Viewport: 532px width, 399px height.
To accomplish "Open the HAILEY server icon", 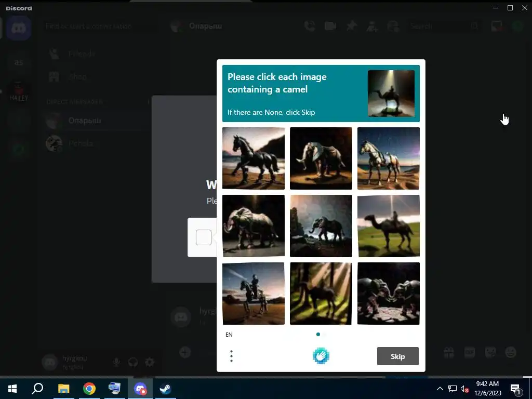I will point(19,91).
